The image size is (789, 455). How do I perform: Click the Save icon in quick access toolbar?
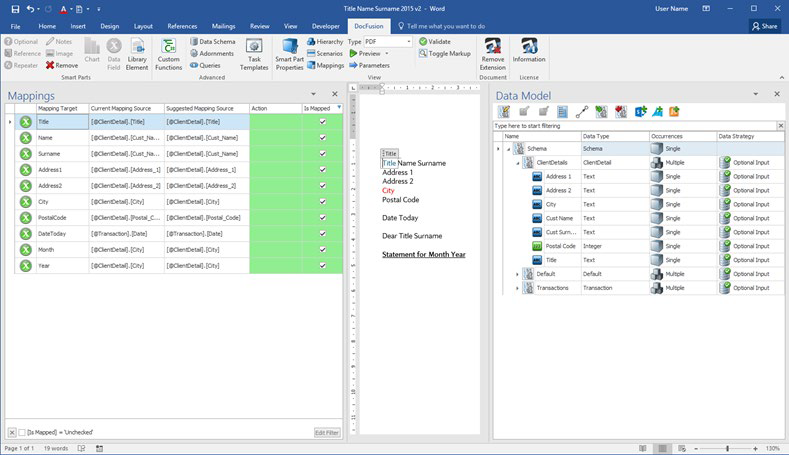click(15, 9)
